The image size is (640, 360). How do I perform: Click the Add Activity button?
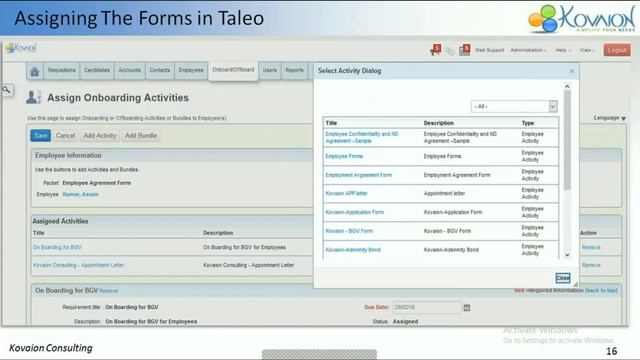point(100,136)
